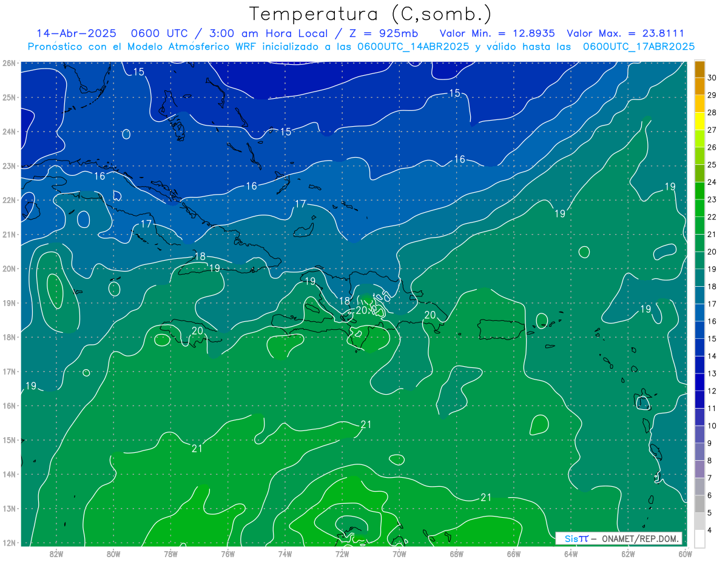Viewport: 728px width, 562px height.
Task: Click the '74W' longitude axis label
Action: pos(285,554)
